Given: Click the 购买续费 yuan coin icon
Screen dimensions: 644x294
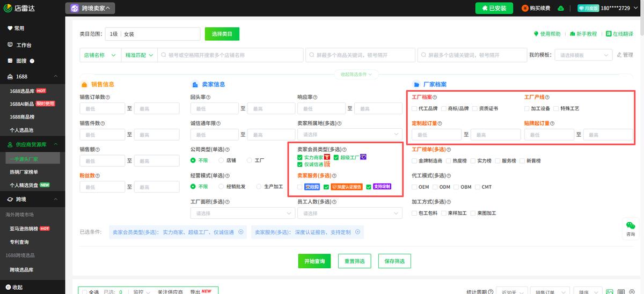Looking at the screenshot, I should 525,9.
